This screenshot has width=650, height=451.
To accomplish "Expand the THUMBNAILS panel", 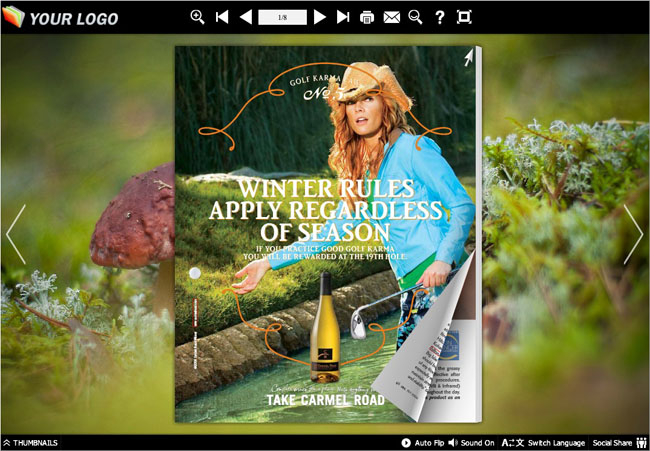I will click(31, 443).
